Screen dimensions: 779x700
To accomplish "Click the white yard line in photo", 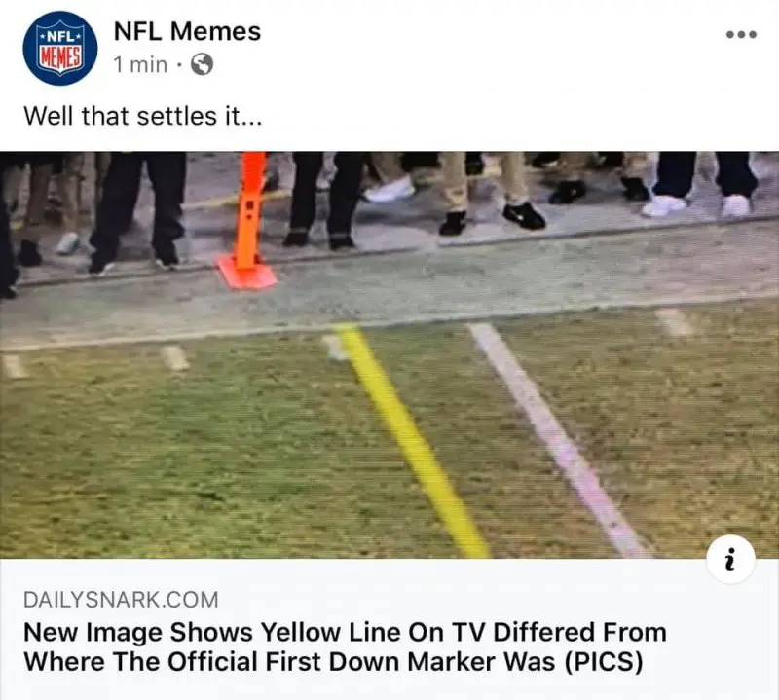I will (x=556, y=440).
